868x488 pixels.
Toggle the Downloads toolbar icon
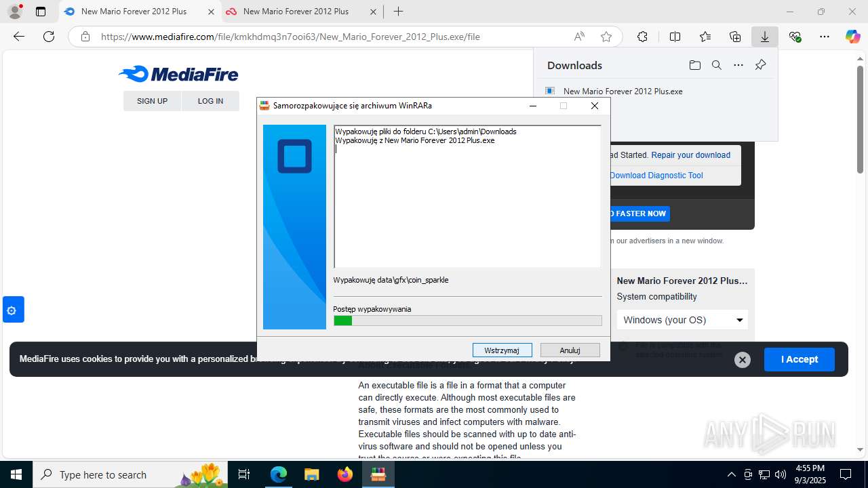[765, 37]
